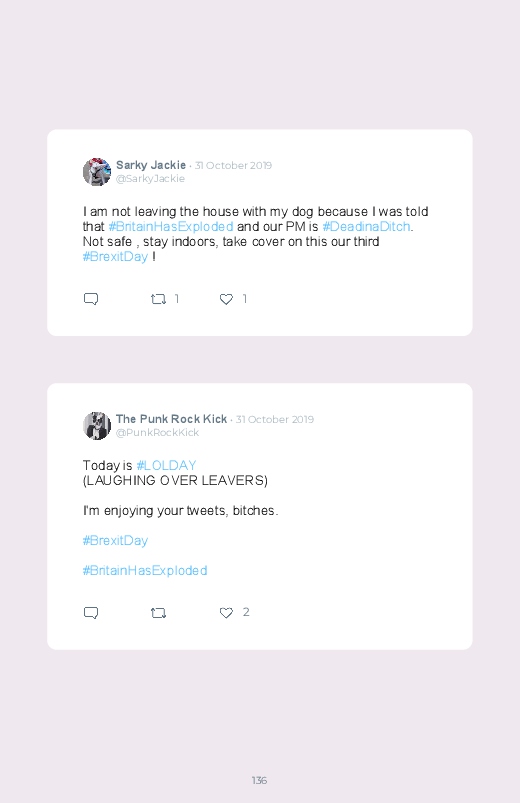The image size is (520, 803).
Task: Open the #BritainHasExploded hashtag in Jackie's tweet
Action: pos(171,226)
